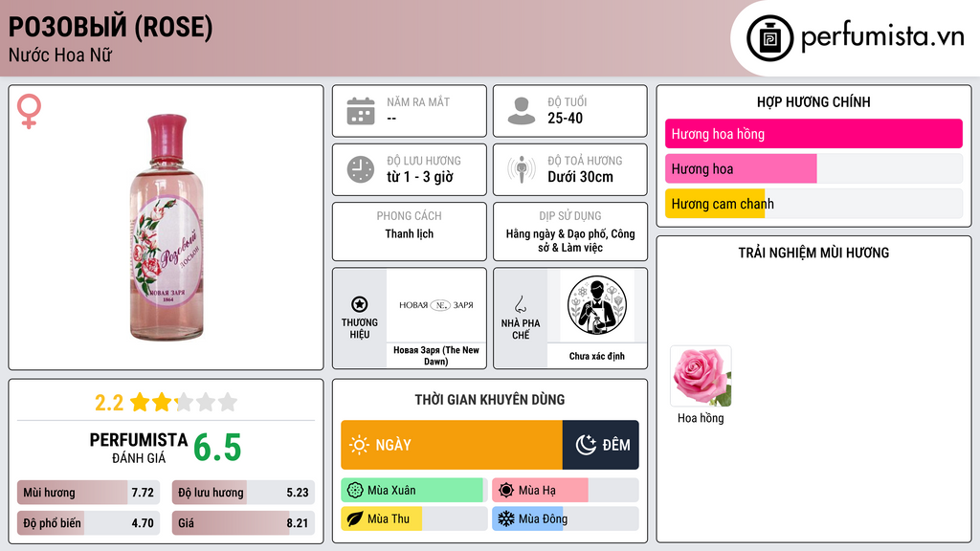Image resolution: width=980 pixels, height=551 pixels.
Task: Click the leaf icon for Mùa Thu
Action: [355, 518]
